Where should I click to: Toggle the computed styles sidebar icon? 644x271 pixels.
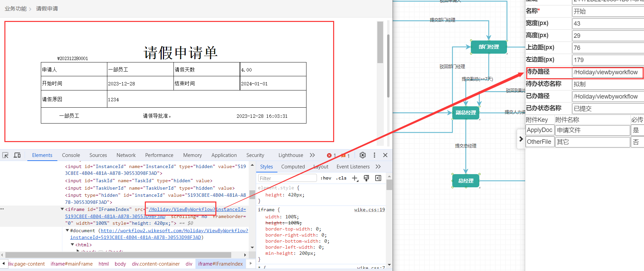pyautogui.click(x=378, y=178)
